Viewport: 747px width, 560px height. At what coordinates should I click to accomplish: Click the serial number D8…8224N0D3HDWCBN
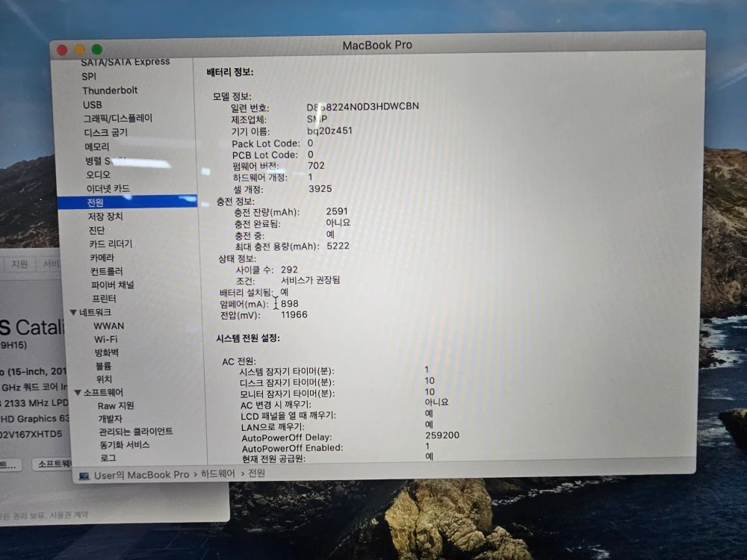[362, 106]
